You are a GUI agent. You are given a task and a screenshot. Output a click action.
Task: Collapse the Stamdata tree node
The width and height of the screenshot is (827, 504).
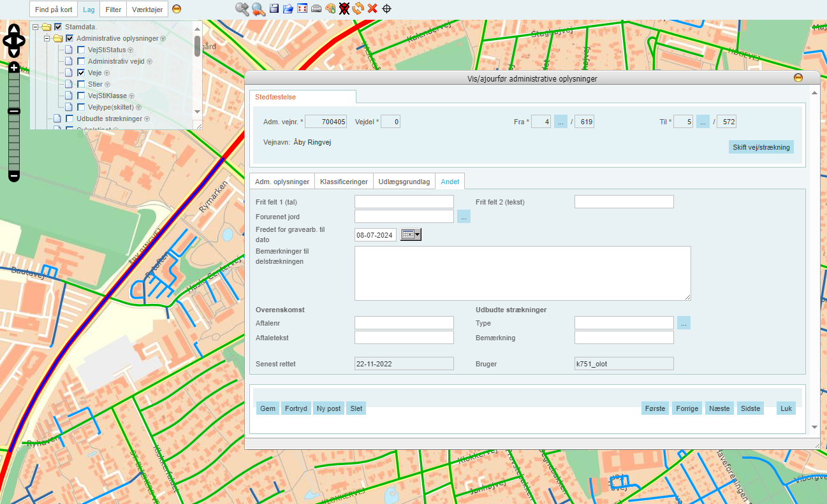click(36, 27)
